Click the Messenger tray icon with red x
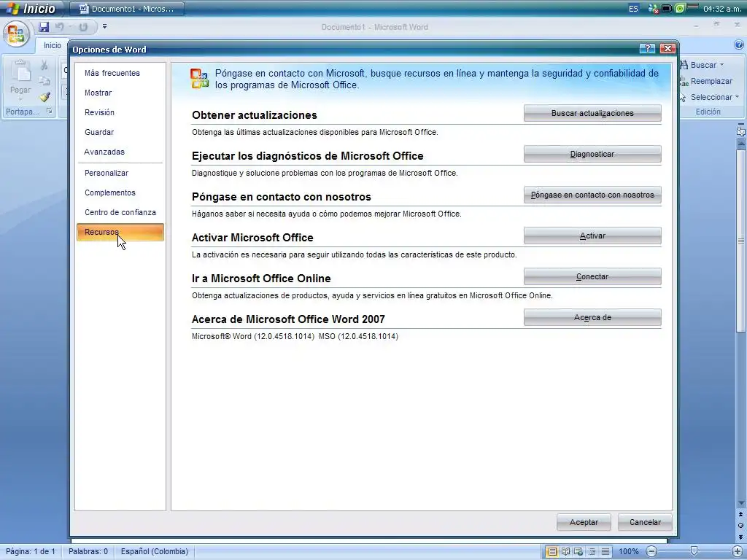 653,9
